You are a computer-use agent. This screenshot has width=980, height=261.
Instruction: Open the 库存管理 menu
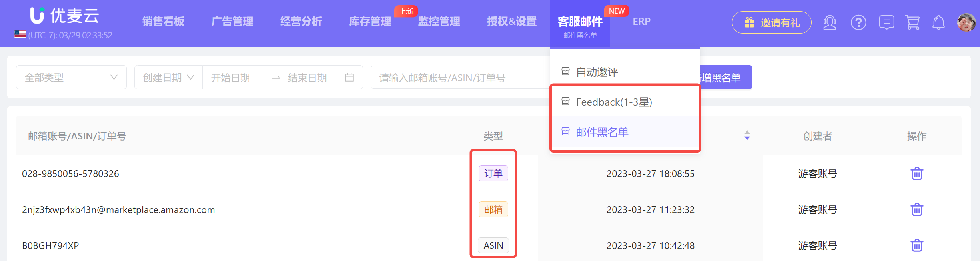(x=370, y=21)
